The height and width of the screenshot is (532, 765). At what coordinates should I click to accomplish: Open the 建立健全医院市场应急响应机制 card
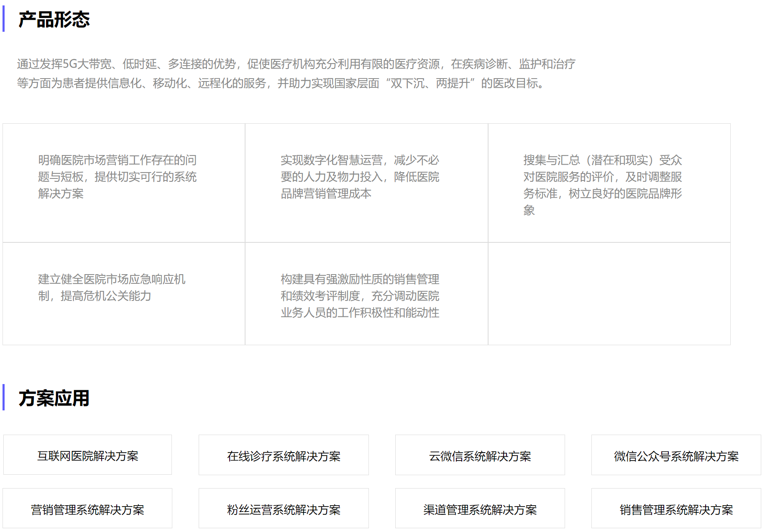click(124, 293)
